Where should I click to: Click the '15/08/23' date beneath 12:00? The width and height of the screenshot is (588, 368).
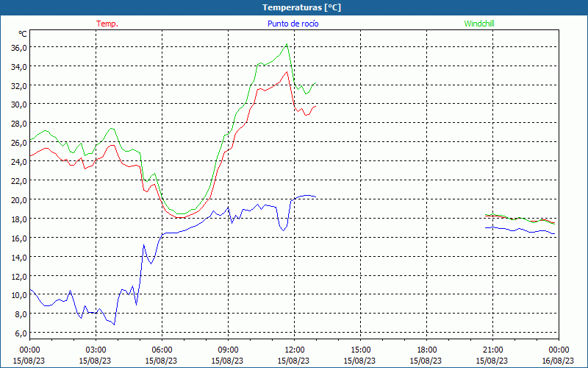[293, 361]
